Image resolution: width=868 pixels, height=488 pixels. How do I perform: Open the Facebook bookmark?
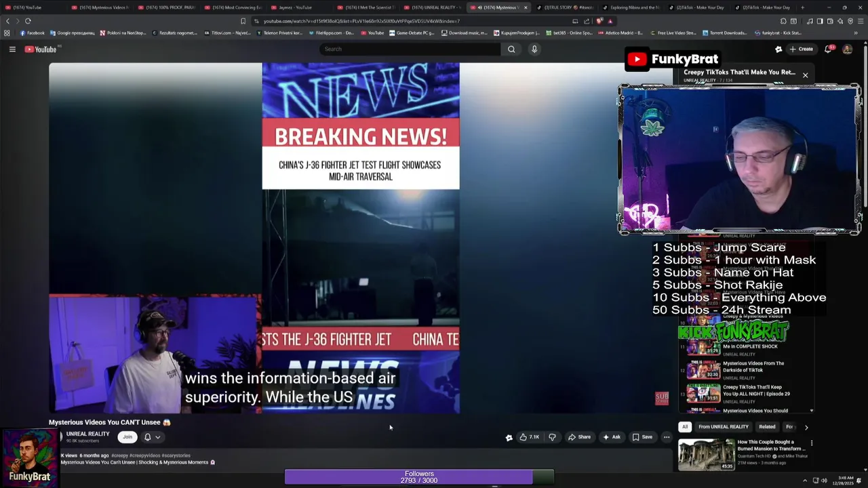[33, 33]
